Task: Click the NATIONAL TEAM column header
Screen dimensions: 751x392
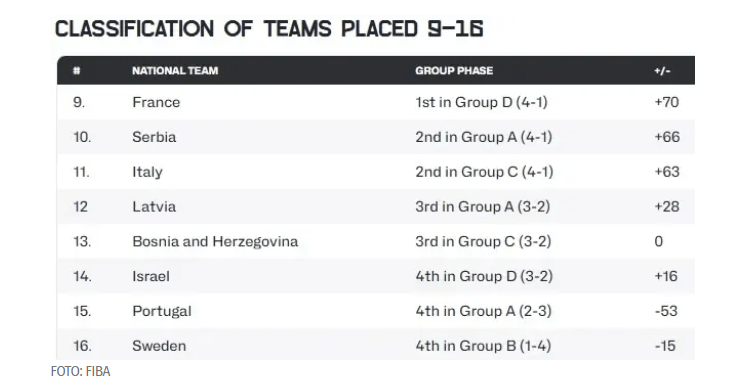Action: [x=175, y=71]
